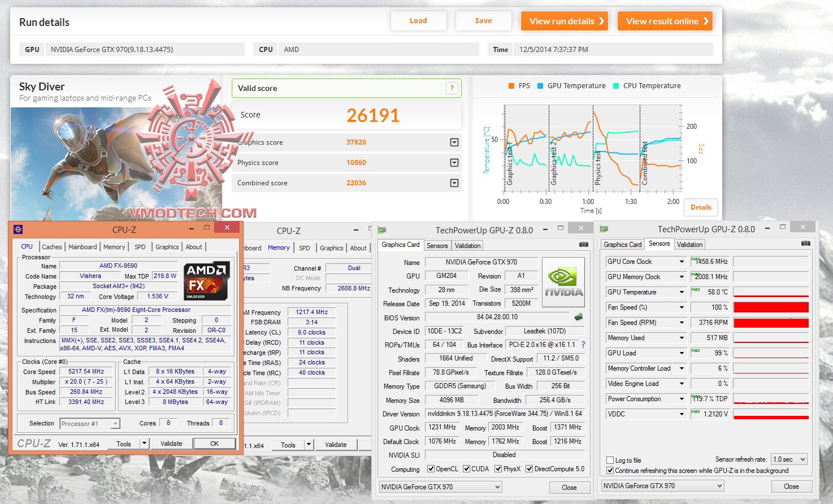Open the GPU Memory Clock sensor dropdown
The height and width of the screenshot is (504, 833).
tap(682, 277)
